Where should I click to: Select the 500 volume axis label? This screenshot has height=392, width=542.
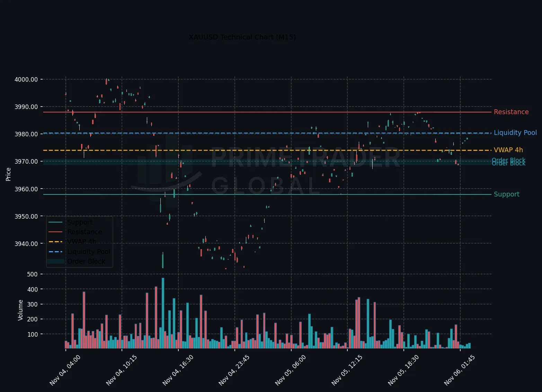[x=32, y=274]
